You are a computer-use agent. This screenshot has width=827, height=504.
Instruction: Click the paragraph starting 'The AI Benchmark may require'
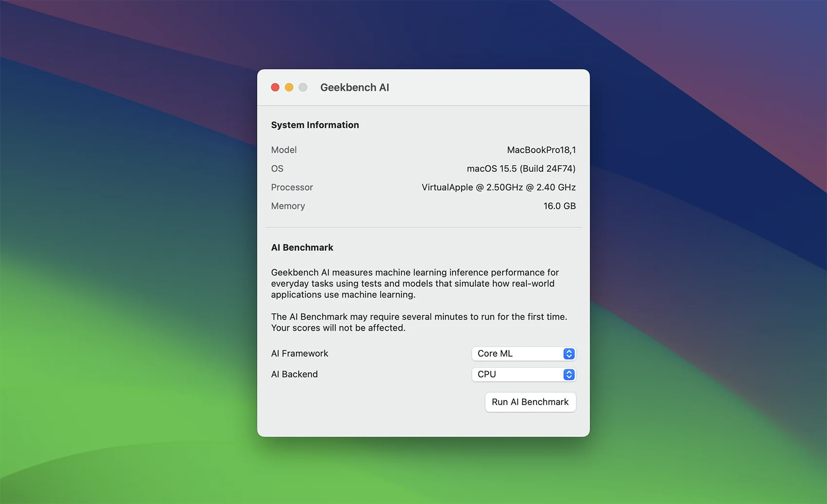point(419,322)
